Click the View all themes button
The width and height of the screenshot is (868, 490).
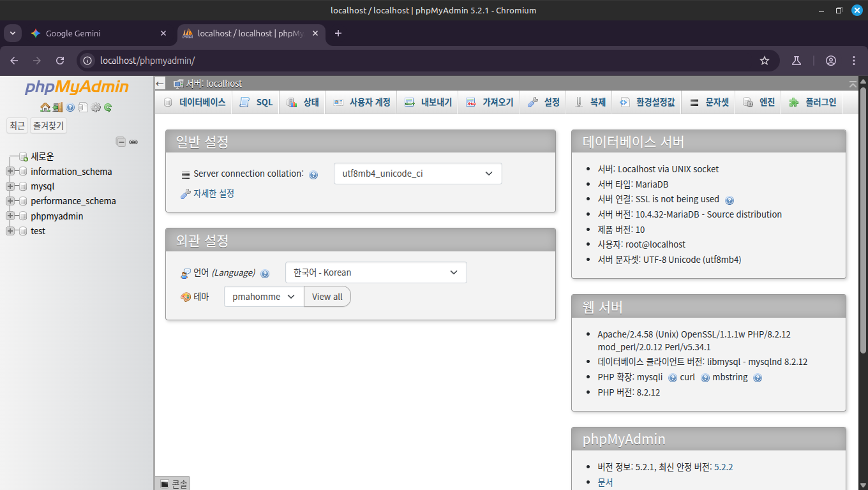pyautogui.click(x=327, y=297)
